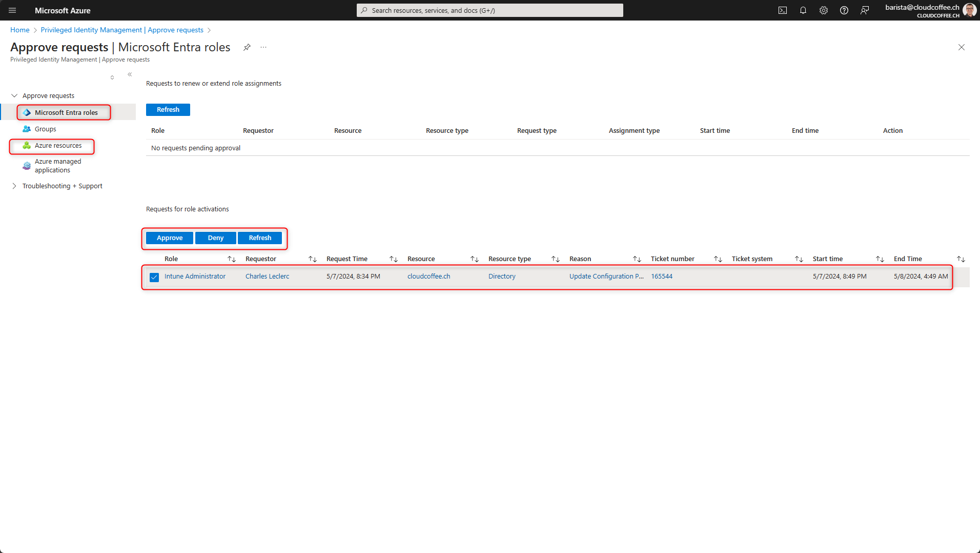The height and width of the screenshot is (553, 980).
Task: Open the Intune Administrator role link
Action: [x=195, y=276]
